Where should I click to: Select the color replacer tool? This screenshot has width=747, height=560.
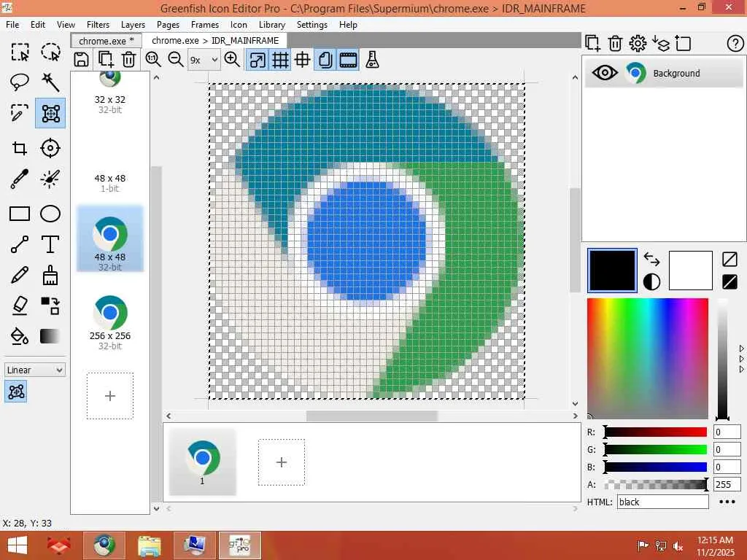(50, 306)
